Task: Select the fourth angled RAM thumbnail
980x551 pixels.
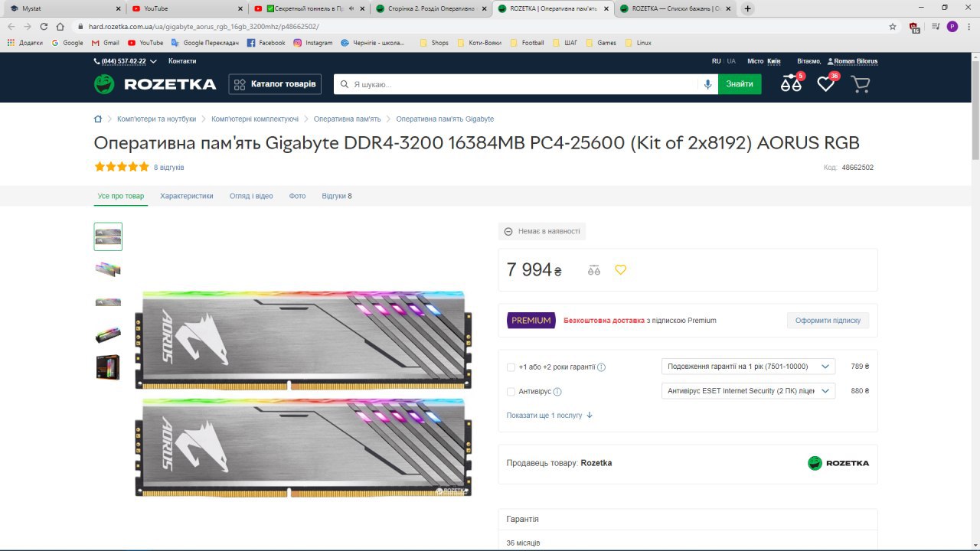Action: tap(108, 334)
